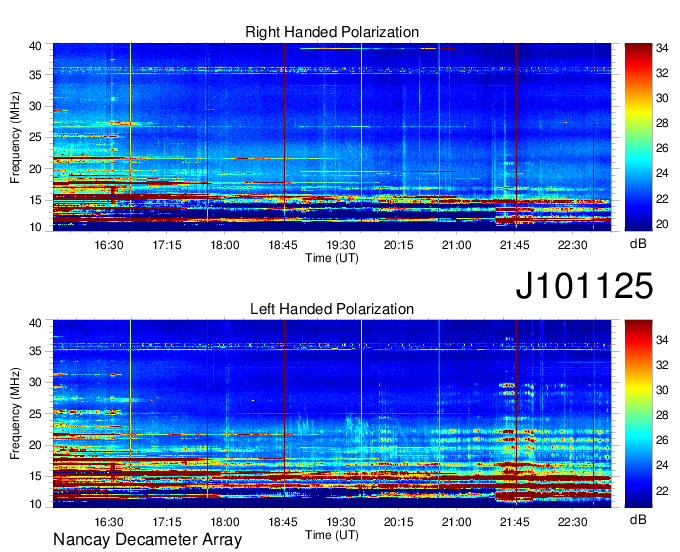Click the 25 MHz tick of Right Handed plot
Screen dimensions: 680x552
pos(36,137)
